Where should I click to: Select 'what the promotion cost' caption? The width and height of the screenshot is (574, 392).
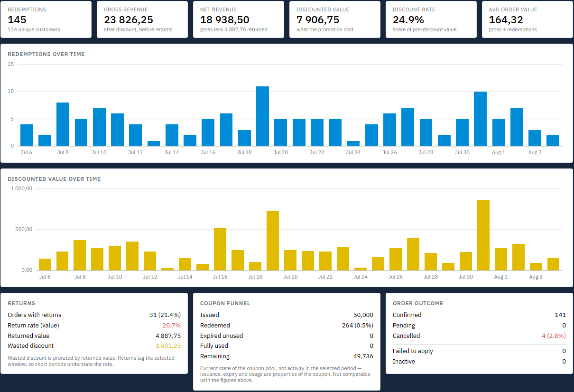pyautogui.click(x=325, y=29)
